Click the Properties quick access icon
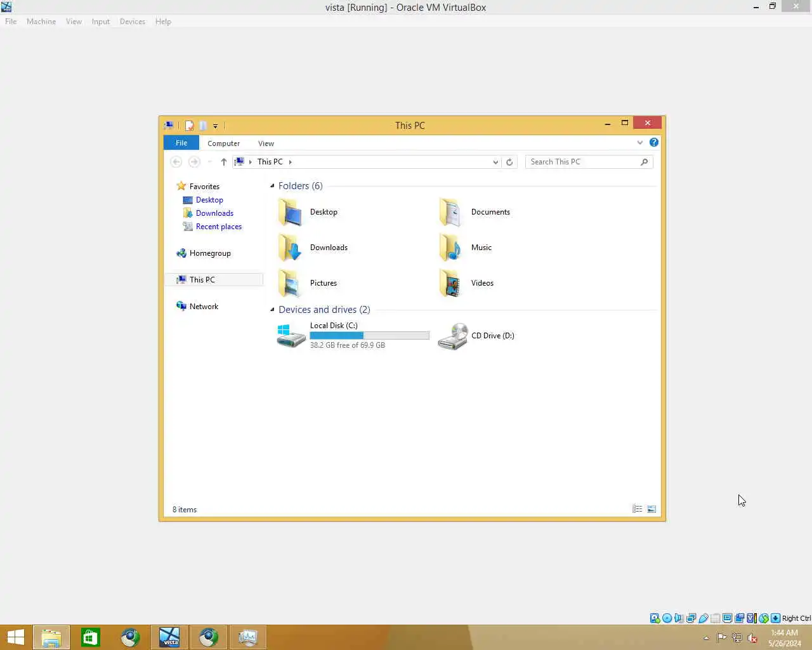This screenshot has height=650, width=812. 189,126
